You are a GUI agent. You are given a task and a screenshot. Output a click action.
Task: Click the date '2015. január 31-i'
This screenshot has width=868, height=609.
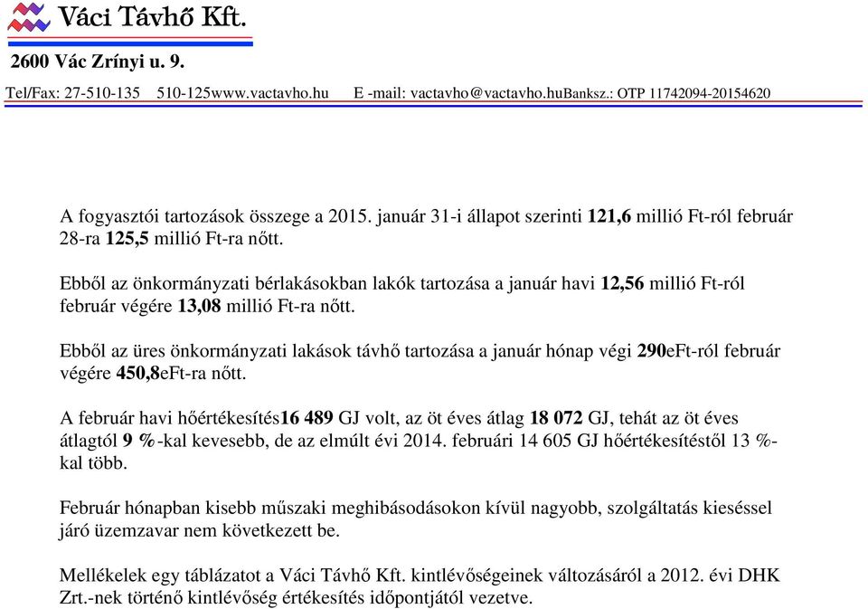(x=395, y=216)
